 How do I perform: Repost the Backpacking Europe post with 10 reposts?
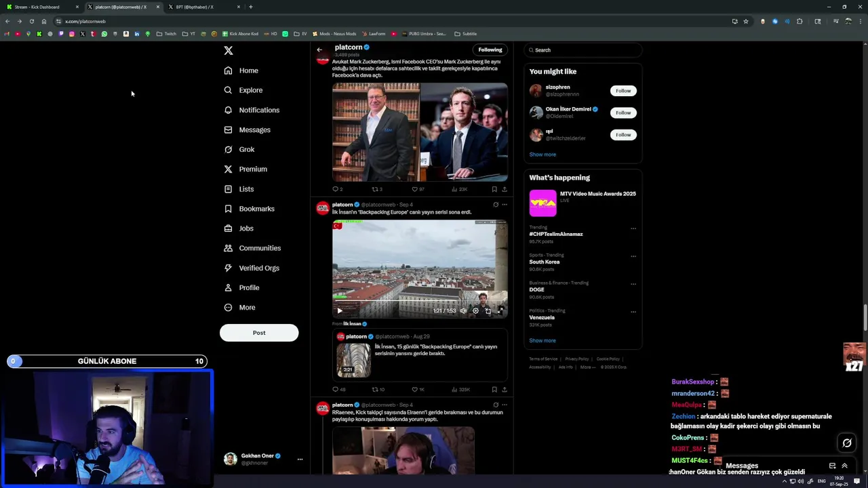[x=378, y=390]
